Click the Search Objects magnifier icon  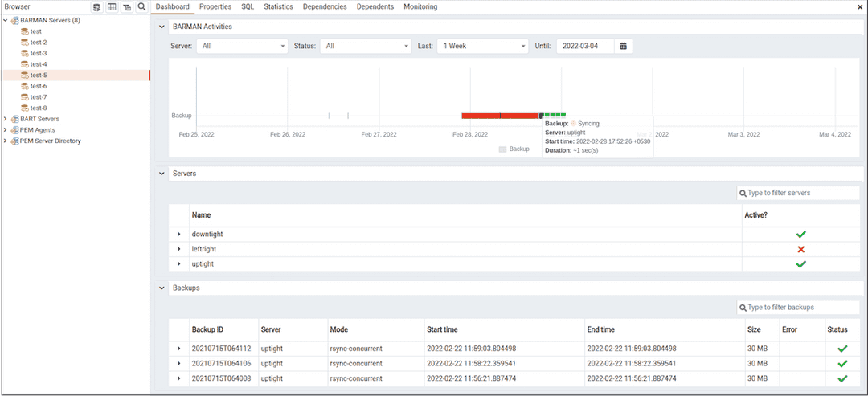[141, 7]
